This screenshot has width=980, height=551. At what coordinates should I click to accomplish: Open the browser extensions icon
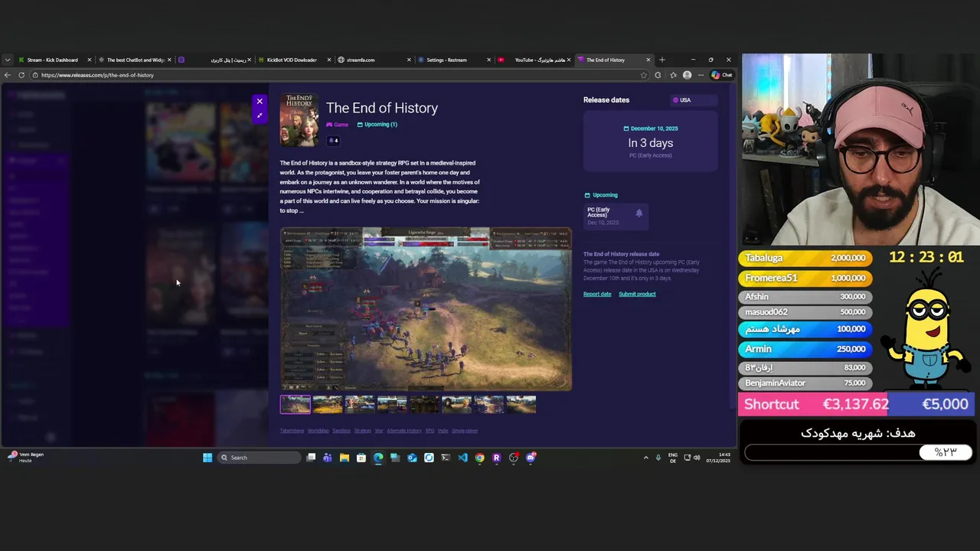tap(658, 75)
